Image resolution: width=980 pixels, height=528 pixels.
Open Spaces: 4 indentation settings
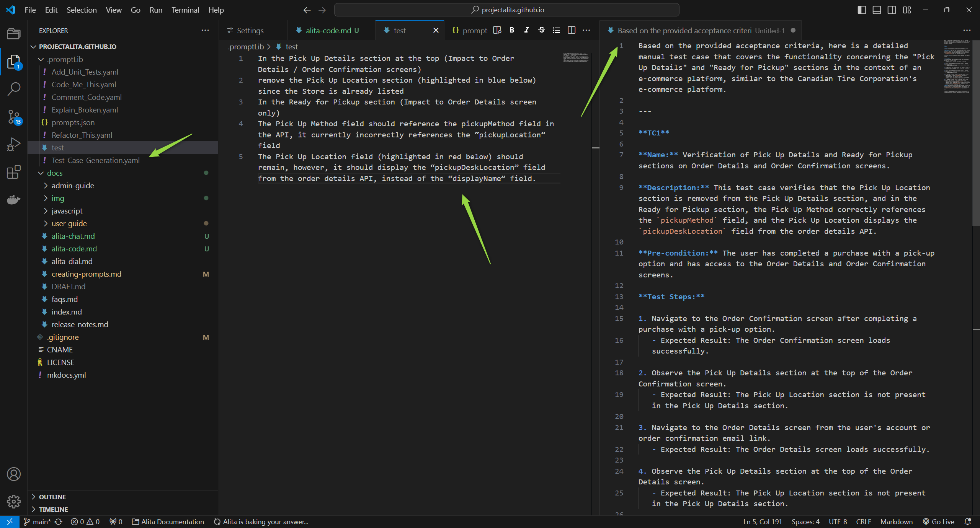805,521
